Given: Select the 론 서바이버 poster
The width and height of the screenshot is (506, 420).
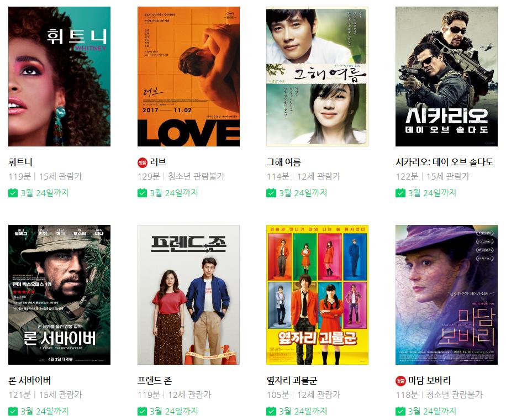Looking at the screenshot, I should pos(59,295).
